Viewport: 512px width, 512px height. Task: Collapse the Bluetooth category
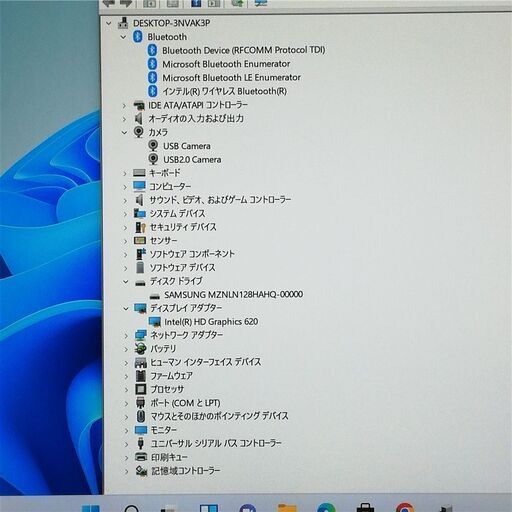click(x=123, y=37)
